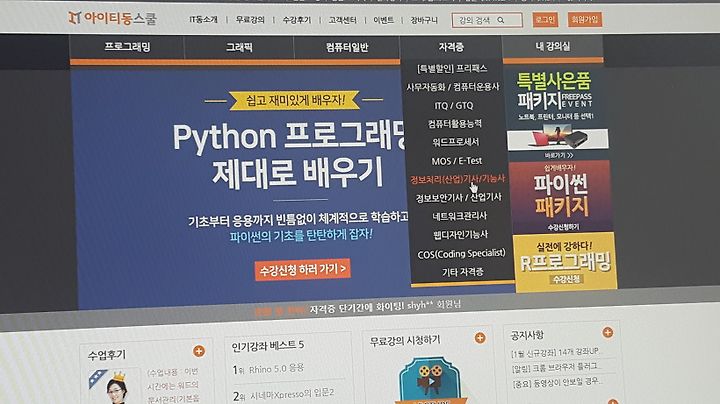This screenshot has width=720, height=404.
Task: Choose 사무자동화 / 컴퓨터운용사 menu entry
Action: point(453,87)
